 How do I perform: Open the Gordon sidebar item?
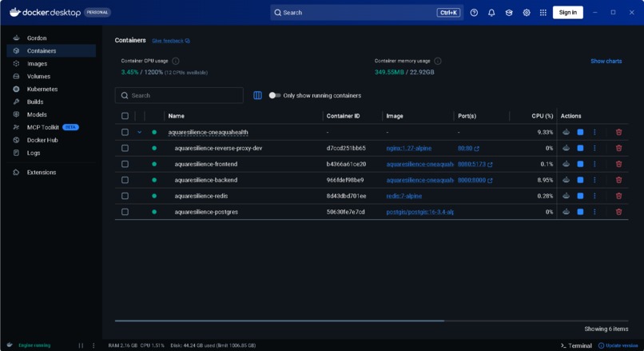click(x=51, y=38)
